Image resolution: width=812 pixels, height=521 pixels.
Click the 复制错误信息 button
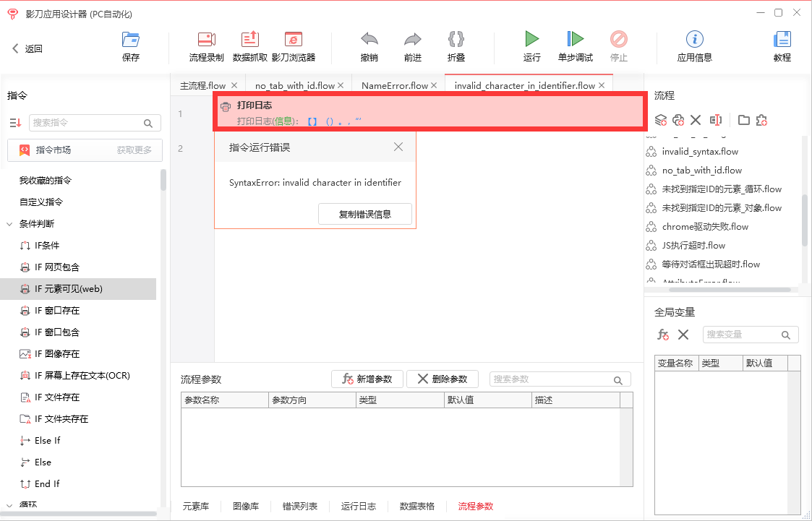click(365, 213)
